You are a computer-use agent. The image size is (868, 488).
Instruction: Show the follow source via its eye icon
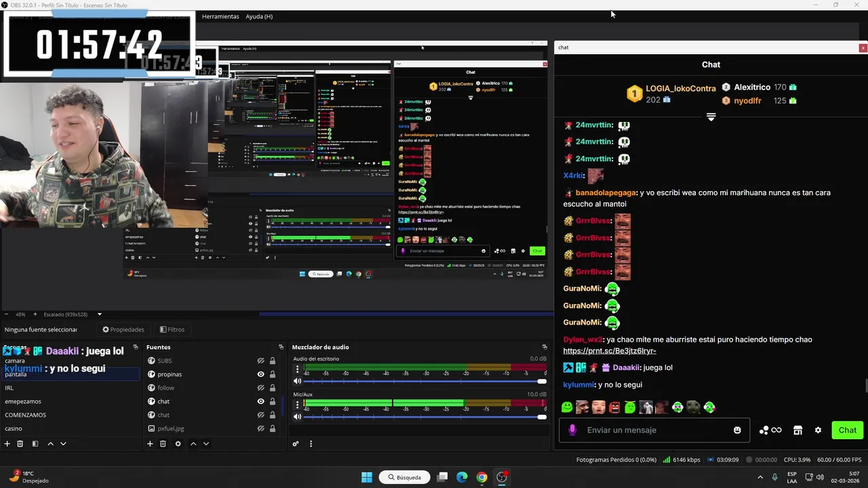pyautogui.click(x=260, y=388)
